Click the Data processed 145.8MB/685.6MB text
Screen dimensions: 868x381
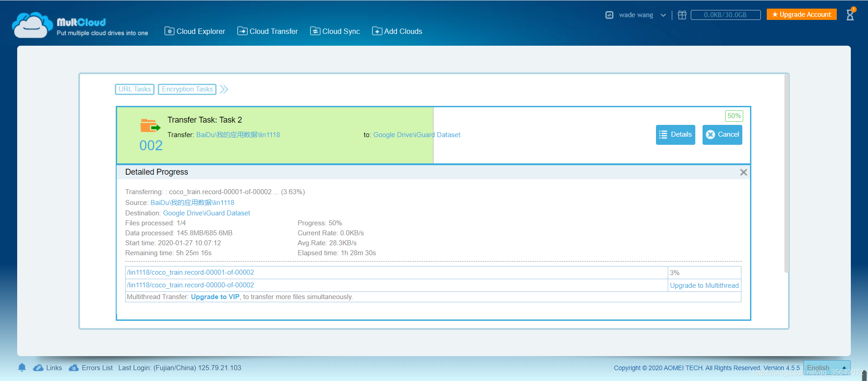179,233
